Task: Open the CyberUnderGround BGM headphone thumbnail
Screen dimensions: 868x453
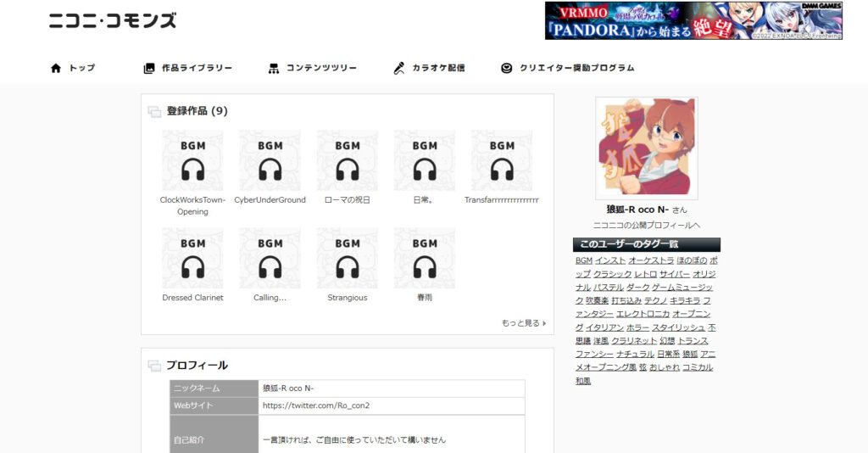Action: point(270,160)
